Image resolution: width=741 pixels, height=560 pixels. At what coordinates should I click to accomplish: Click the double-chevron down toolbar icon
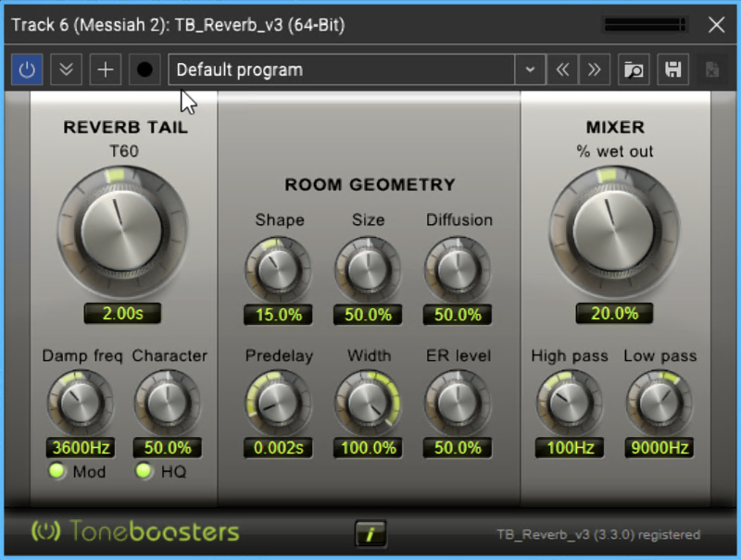point(66,69)
